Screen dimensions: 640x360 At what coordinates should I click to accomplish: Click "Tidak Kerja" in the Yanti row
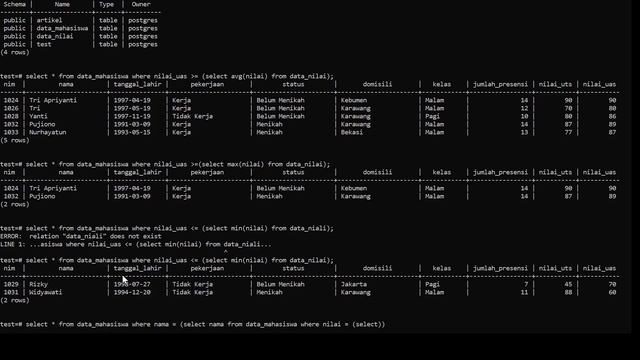[192, 116]
